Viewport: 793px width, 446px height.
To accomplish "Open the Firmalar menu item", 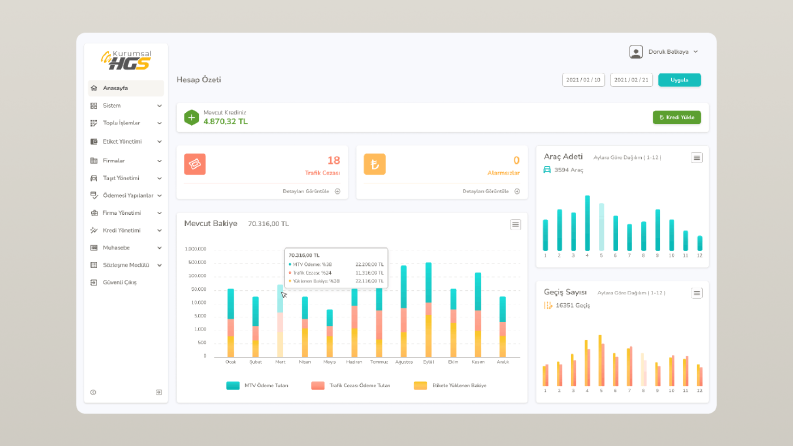I will coord(126,161).
